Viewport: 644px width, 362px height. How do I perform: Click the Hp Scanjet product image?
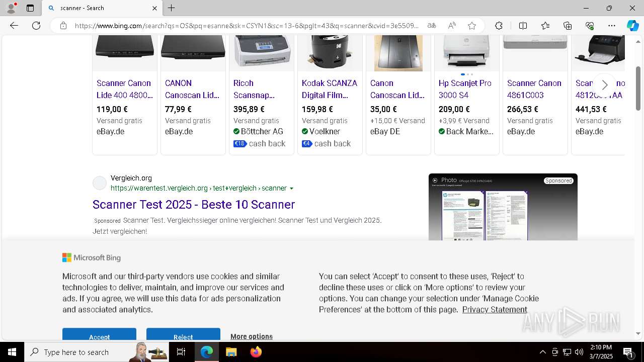coord(467,53)
